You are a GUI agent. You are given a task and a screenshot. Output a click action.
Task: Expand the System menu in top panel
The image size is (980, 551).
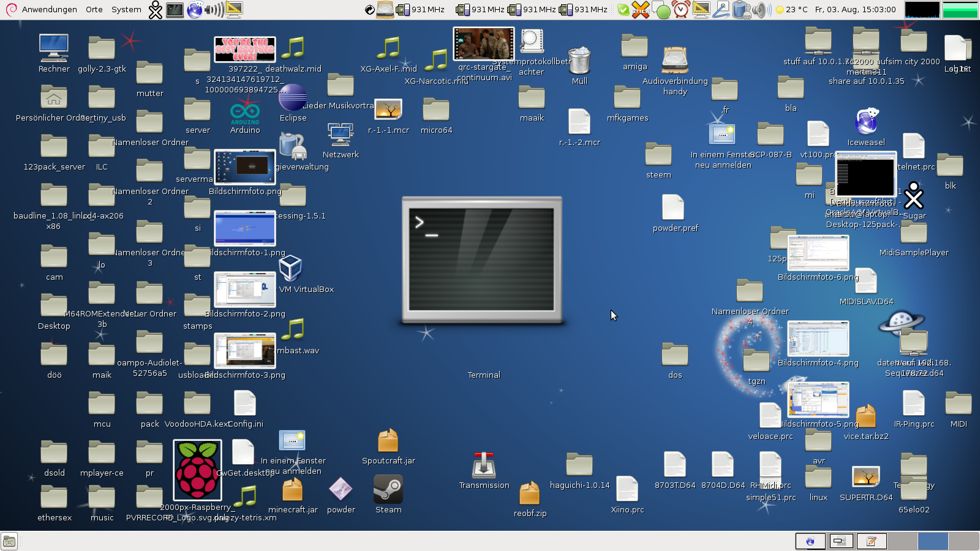pos(126,9)
